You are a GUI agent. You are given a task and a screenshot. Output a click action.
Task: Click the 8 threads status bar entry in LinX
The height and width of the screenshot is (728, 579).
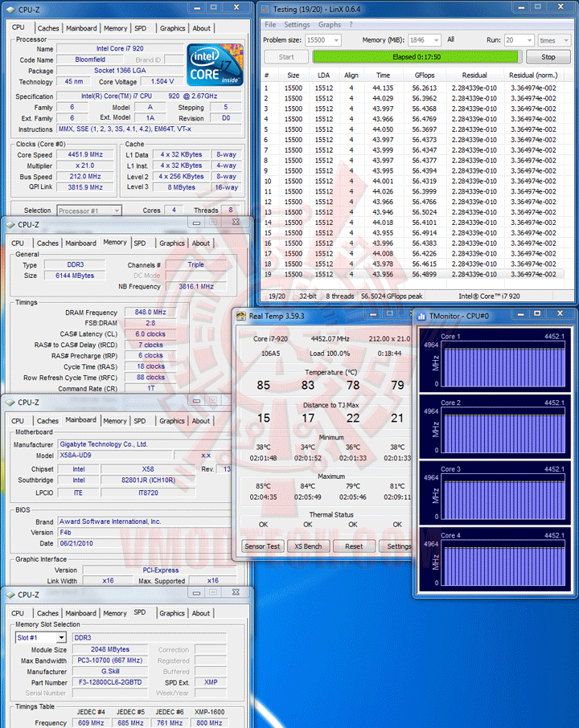339,297
